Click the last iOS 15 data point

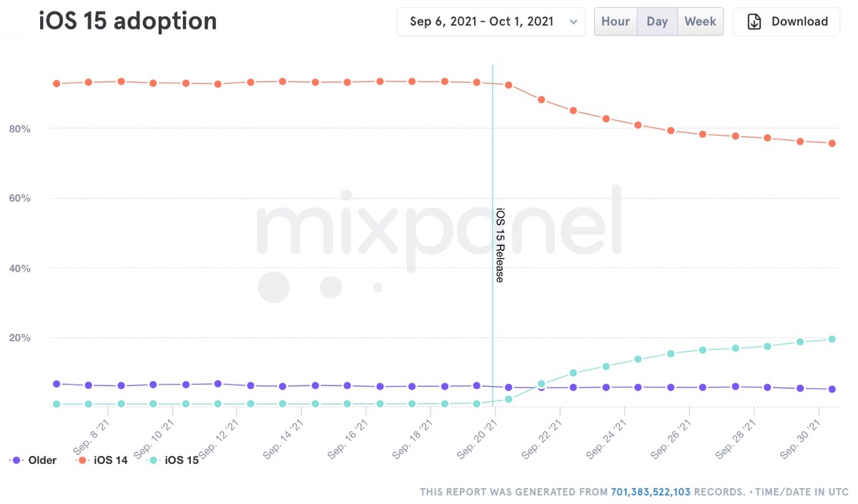(x=832, y=339)
